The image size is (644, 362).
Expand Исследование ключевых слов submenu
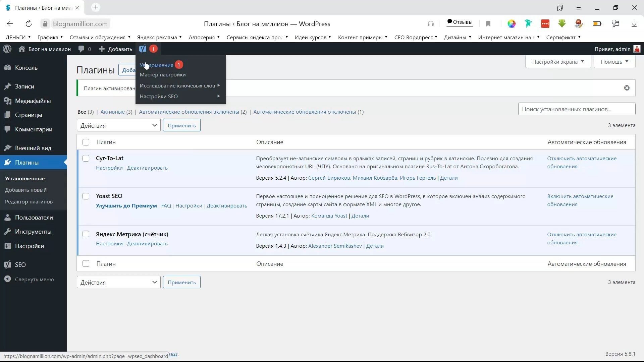(x=180, y=85)
